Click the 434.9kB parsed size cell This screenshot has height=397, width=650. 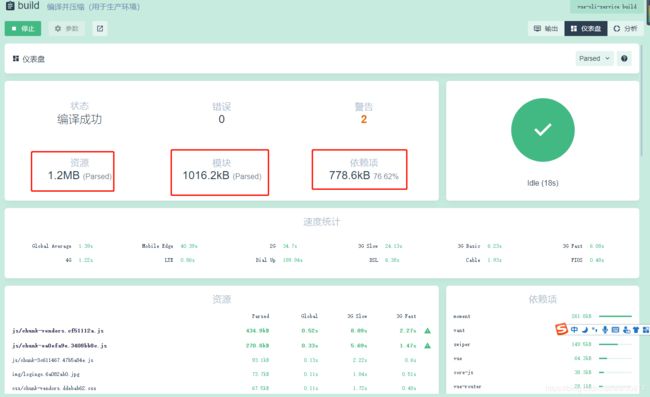257,331
